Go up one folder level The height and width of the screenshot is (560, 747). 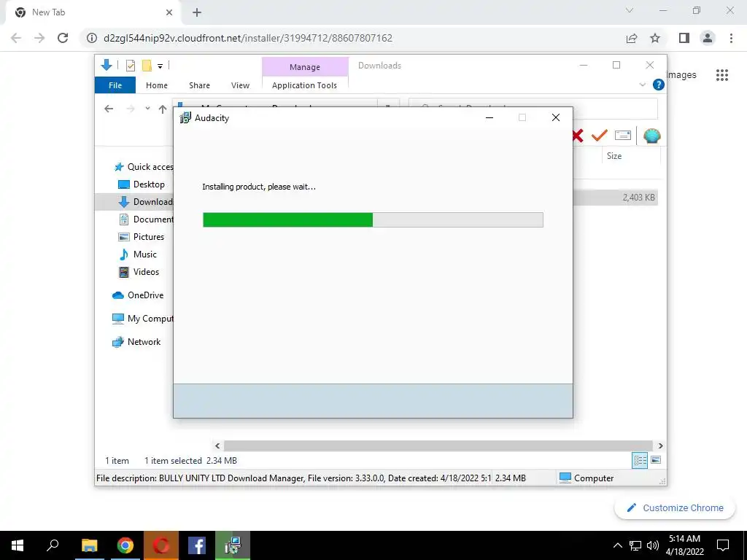[x=163, y=109]
